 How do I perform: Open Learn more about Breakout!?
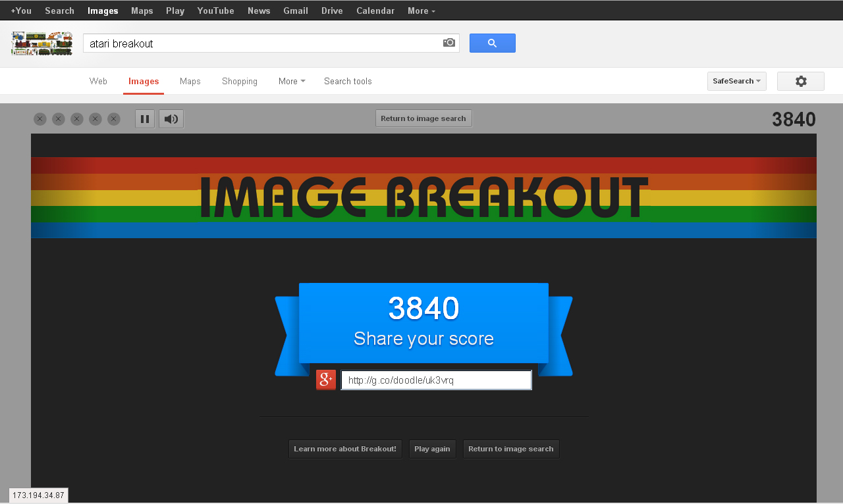pos(345,449)
